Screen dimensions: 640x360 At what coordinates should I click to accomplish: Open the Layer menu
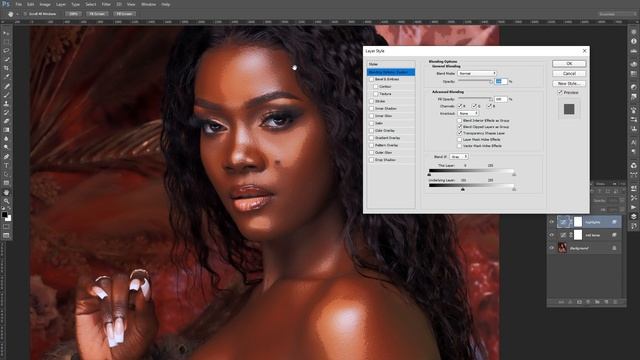coord(61,4)
